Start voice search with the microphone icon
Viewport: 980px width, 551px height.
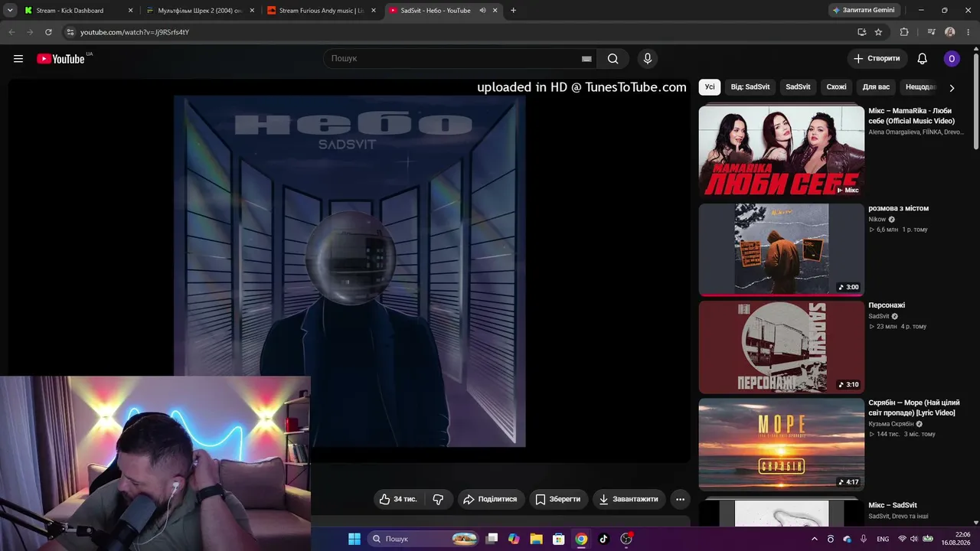(648, 59)
